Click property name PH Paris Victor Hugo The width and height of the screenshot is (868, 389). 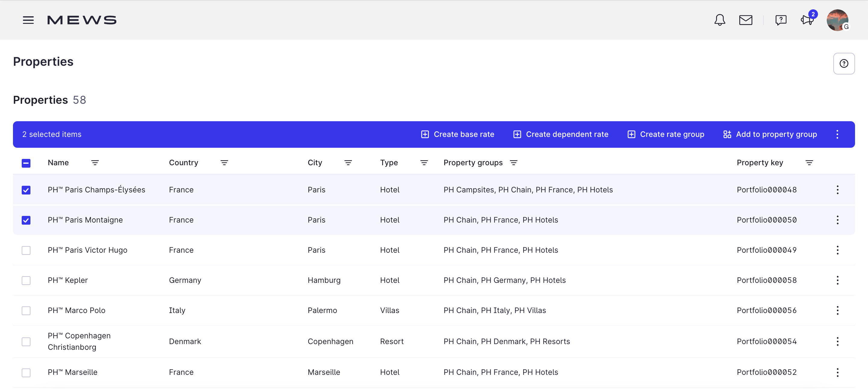point(88,250)
